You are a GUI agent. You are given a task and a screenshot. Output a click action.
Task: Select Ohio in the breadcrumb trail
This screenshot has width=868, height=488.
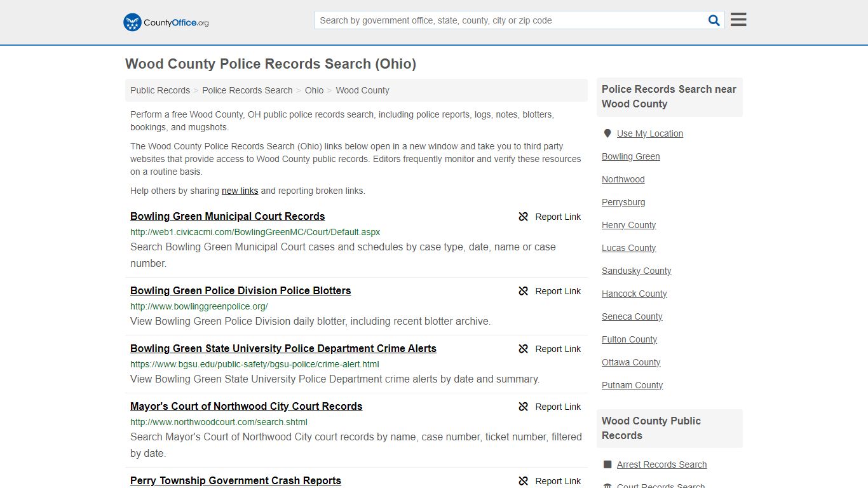tap(314, 90)
